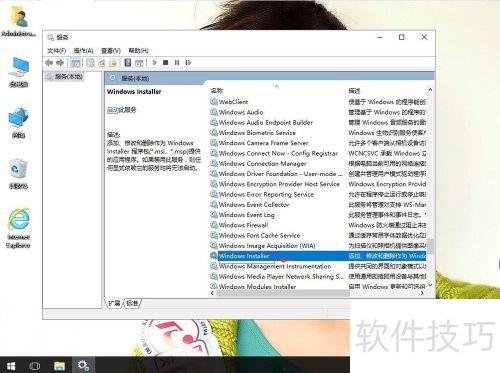Click the horizontal scrollbar right arrow
This screenshot has width=500, height=373.
click(x=422, y=293)
